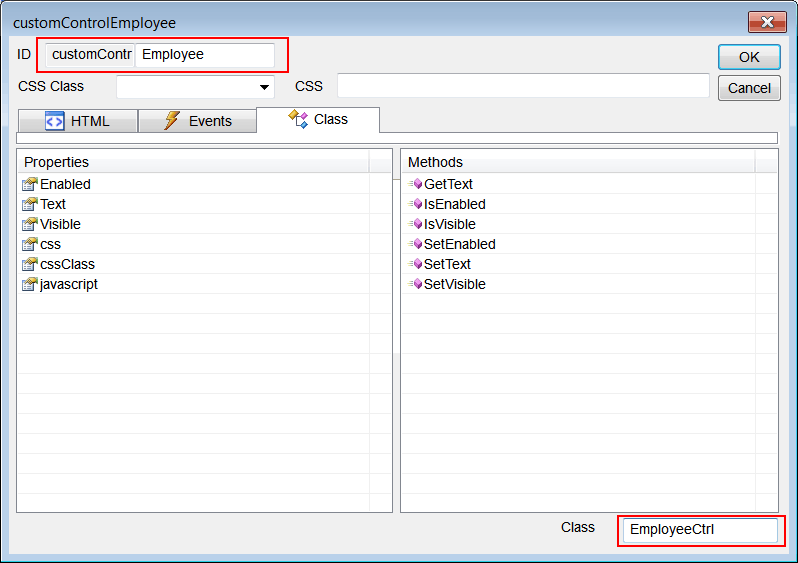Cancel the customControlEmployee dialog
798x563 pixels.
click(x=749, y=88)
